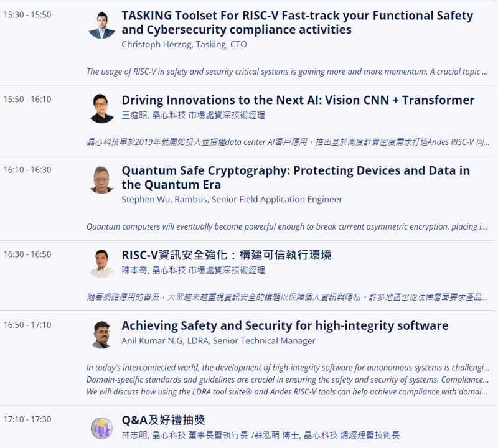Click the gift box icon for Q&A
This screenshot has width=498, height=448.
coord(101,428)
